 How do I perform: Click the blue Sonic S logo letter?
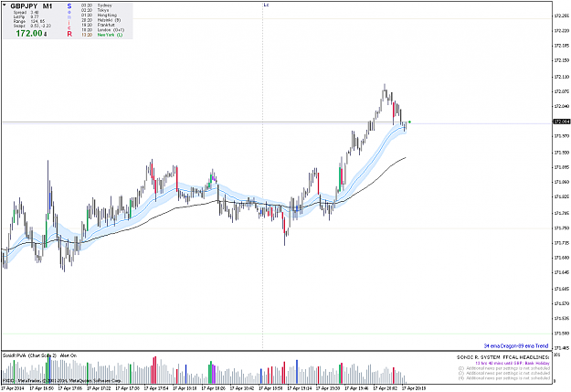[69, 6]
